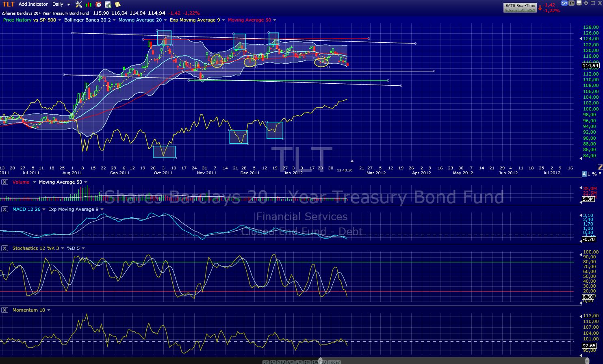Click the TLT ticker symbol
603x364 pixels.
click(8, 4)
